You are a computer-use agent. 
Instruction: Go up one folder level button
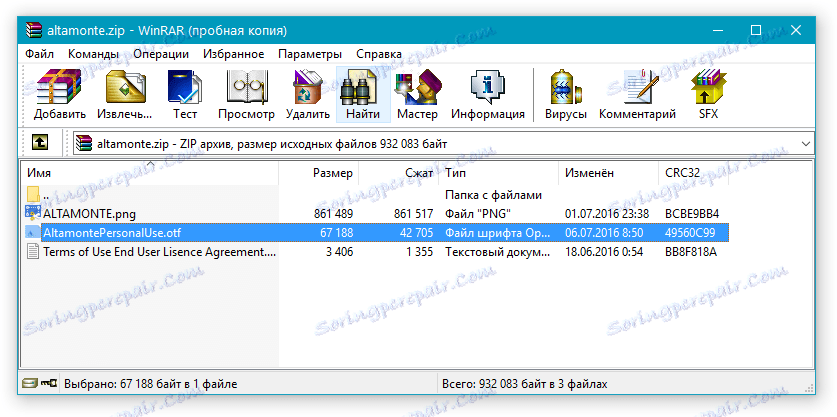pyautogui.click(x=40, y=143)
